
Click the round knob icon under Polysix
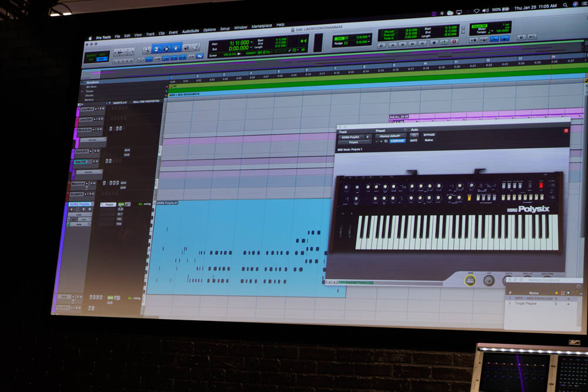tap(489, 280)
